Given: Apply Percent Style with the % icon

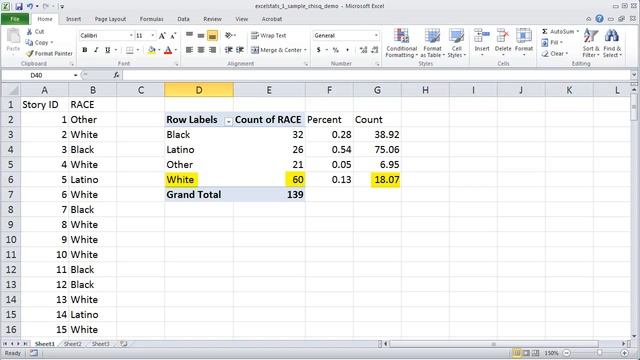Looking at the screenshot, I should tap(336, 50).
